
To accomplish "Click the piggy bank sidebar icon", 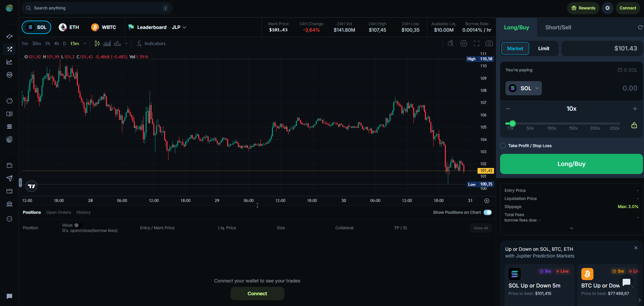I will (9, 101).
